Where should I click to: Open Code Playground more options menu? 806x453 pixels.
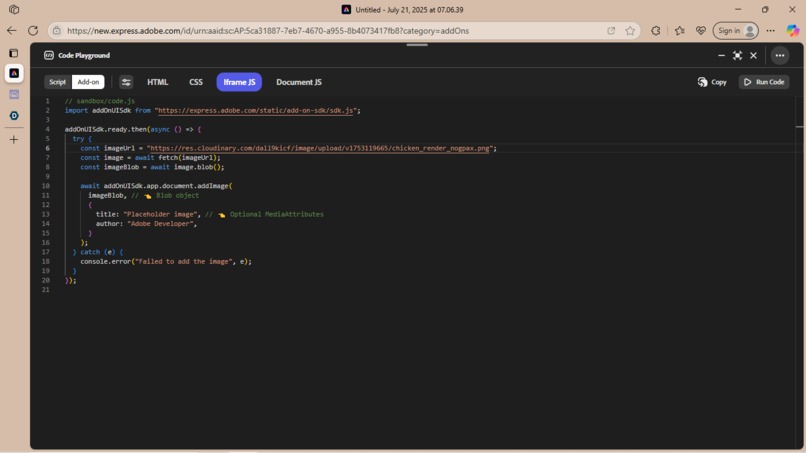(780, 55)
